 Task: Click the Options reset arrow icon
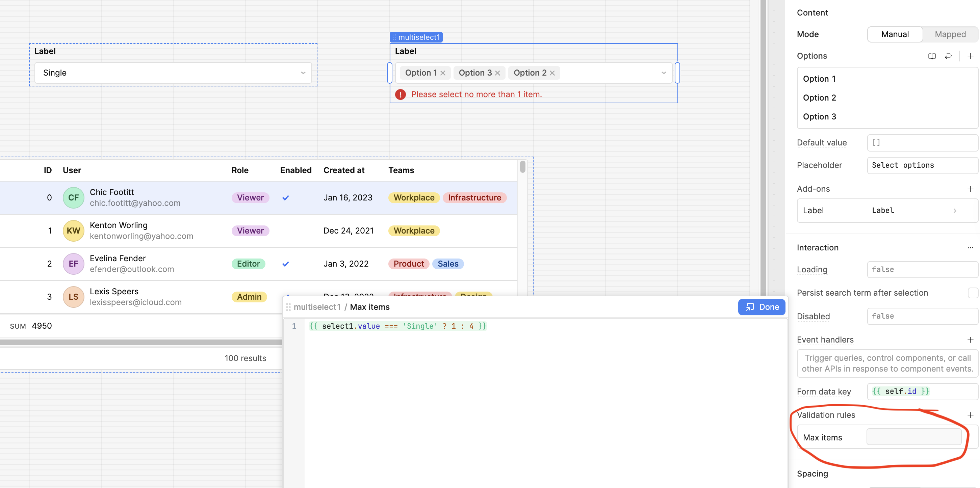(948, 56)
